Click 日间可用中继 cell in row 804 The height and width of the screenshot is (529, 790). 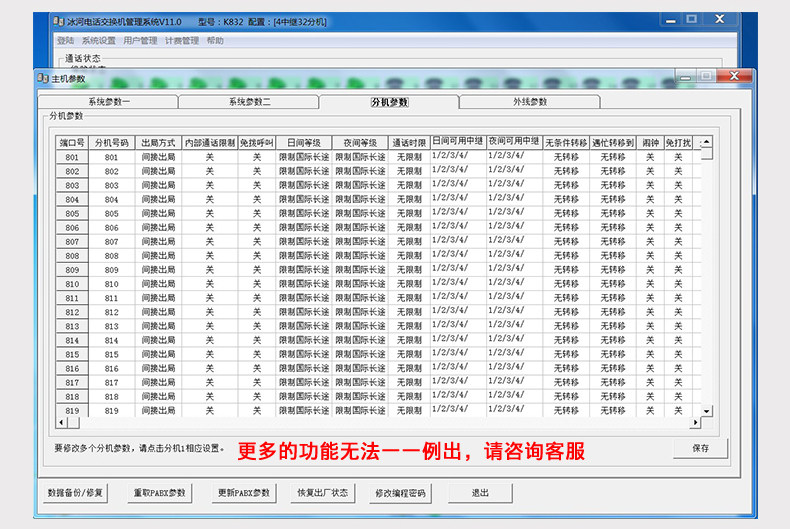tap(458, 199)
